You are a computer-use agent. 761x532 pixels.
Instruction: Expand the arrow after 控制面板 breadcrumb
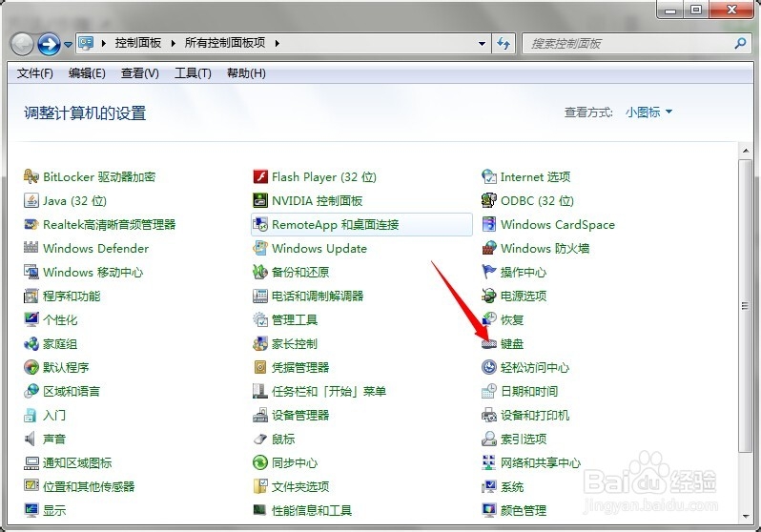pyautogui.click(x=173, y=43)
